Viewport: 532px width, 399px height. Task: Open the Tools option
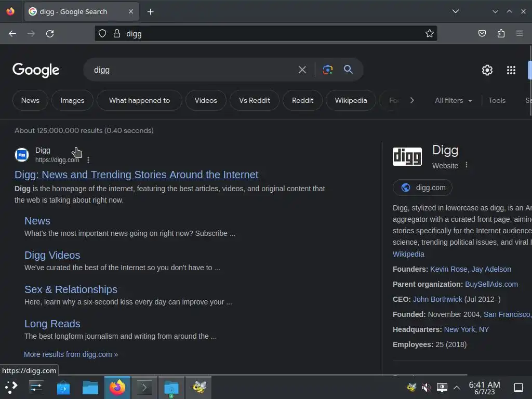click(497, 100)
